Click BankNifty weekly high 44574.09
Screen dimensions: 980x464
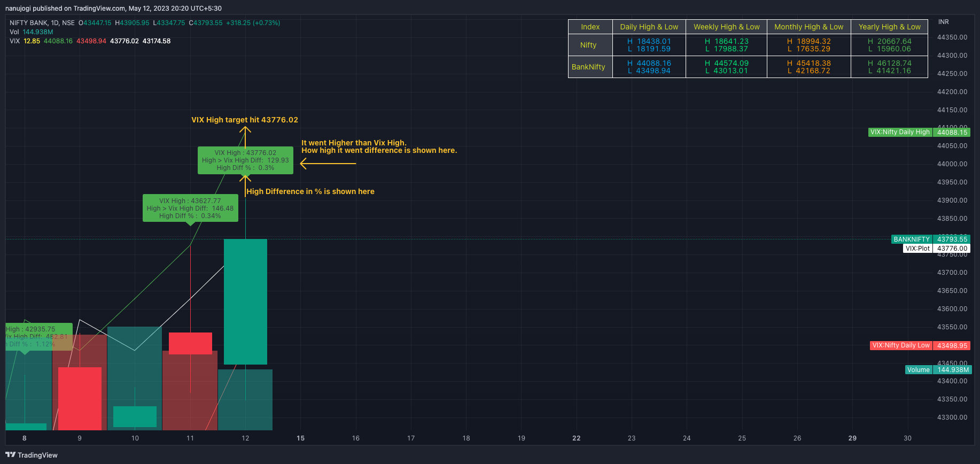tap(727, 63)
